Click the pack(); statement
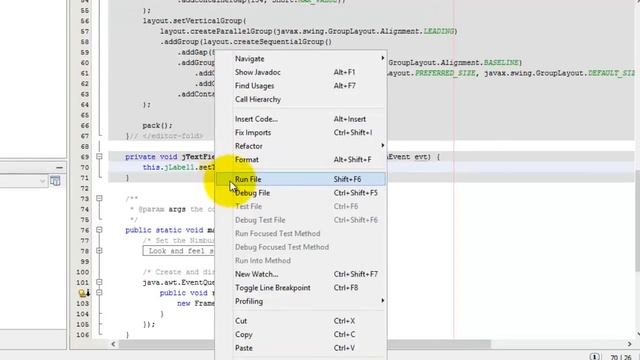Screen dimensions: 640x360 pyautogui.click(x=158, y=126)
